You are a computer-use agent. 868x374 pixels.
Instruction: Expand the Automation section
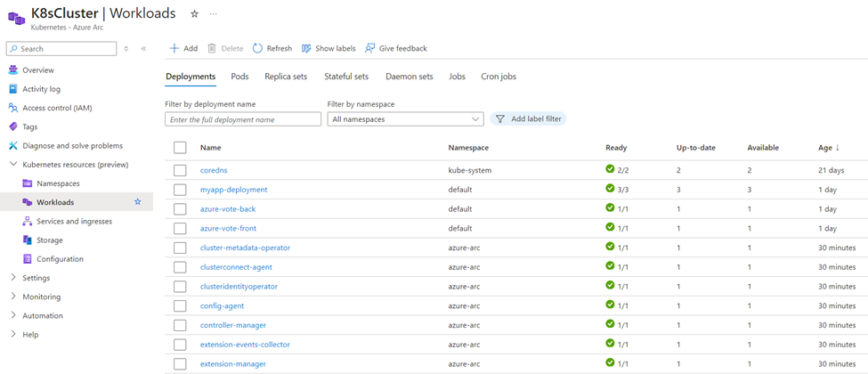pos(13,315)
